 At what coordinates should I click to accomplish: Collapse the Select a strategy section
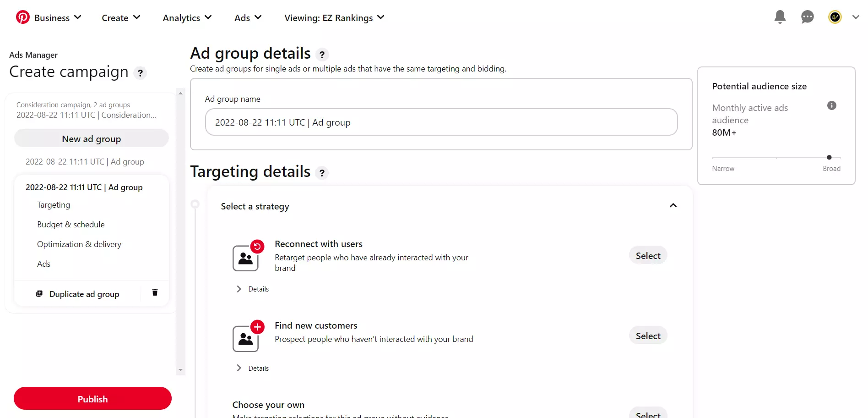pos(673,206)
